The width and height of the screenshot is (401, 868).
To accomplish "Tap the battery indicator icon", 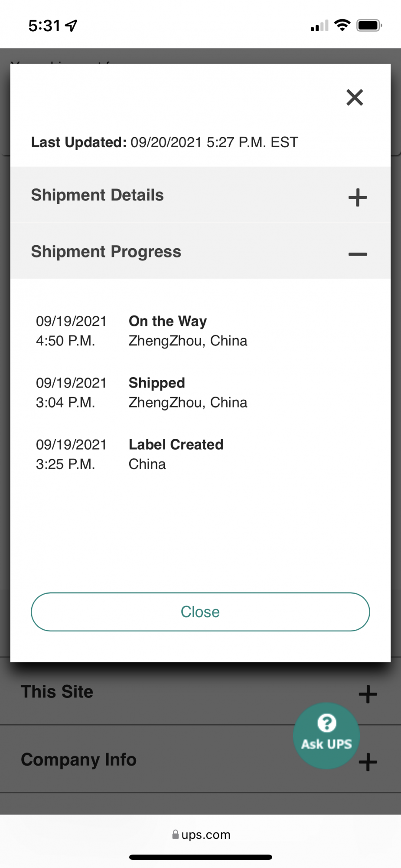I will (368, 26).
